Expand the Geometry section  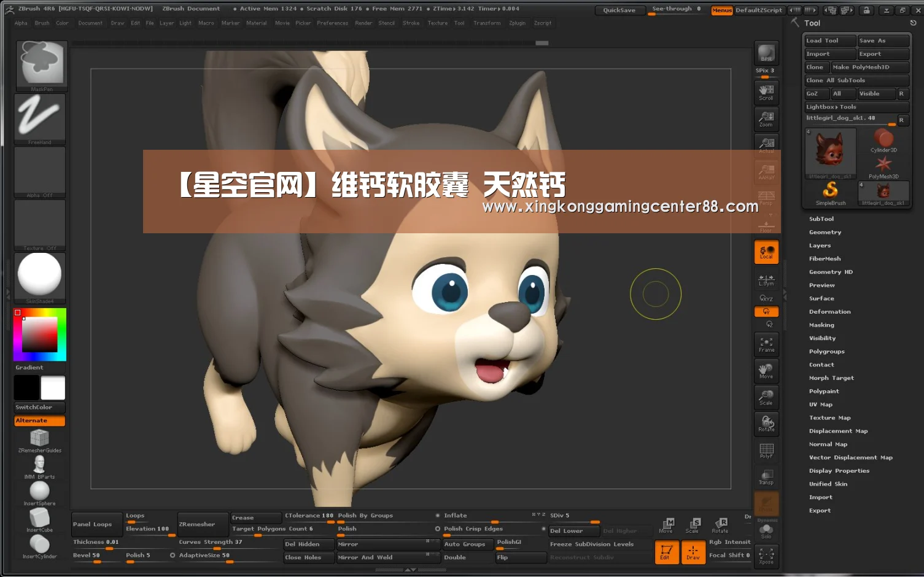coord(825,233)
